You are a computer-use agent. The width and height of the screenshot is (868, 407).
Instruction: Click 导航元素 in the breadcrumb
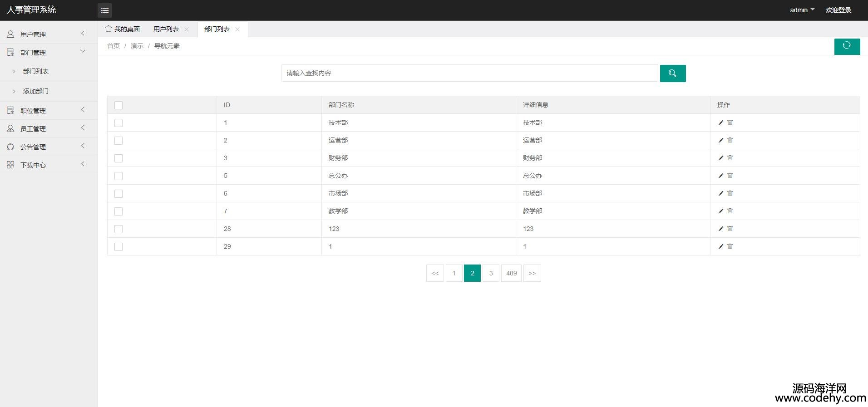[167, 46]
